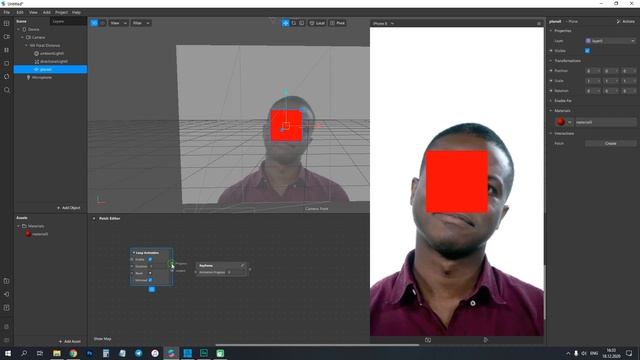Click Add Object button
640x360 pixels.
69,208
